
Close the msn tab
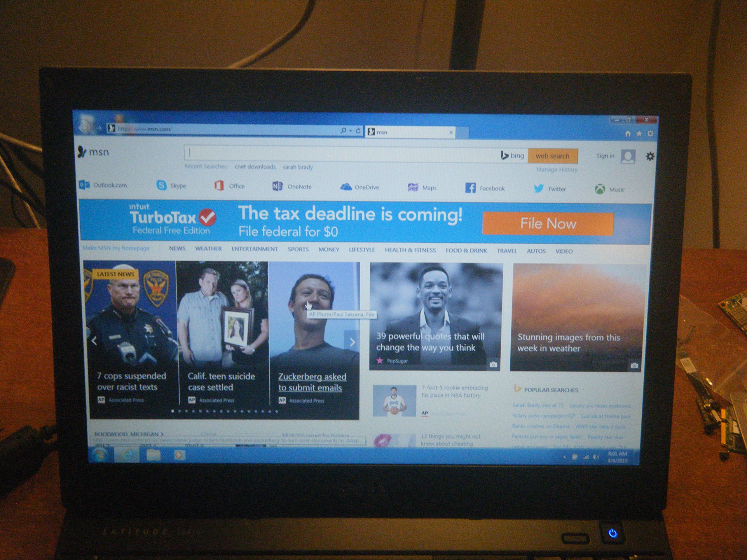451,133
